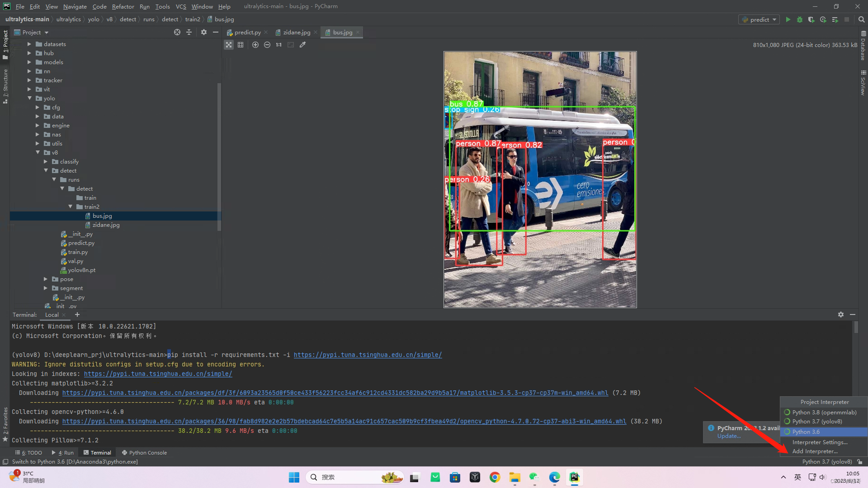Add a new terminal session

tap(77, 314)
